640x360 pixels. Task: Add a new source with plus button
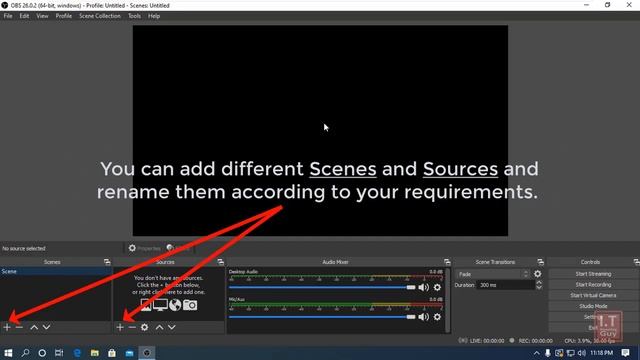(120, 327)
